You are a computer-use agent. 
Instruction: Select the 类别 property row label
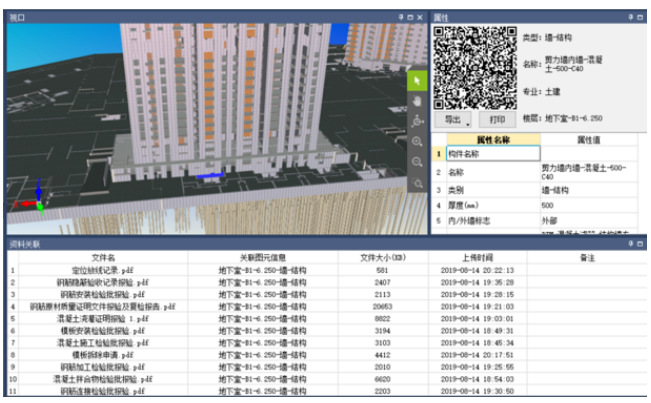pos(455,191)
